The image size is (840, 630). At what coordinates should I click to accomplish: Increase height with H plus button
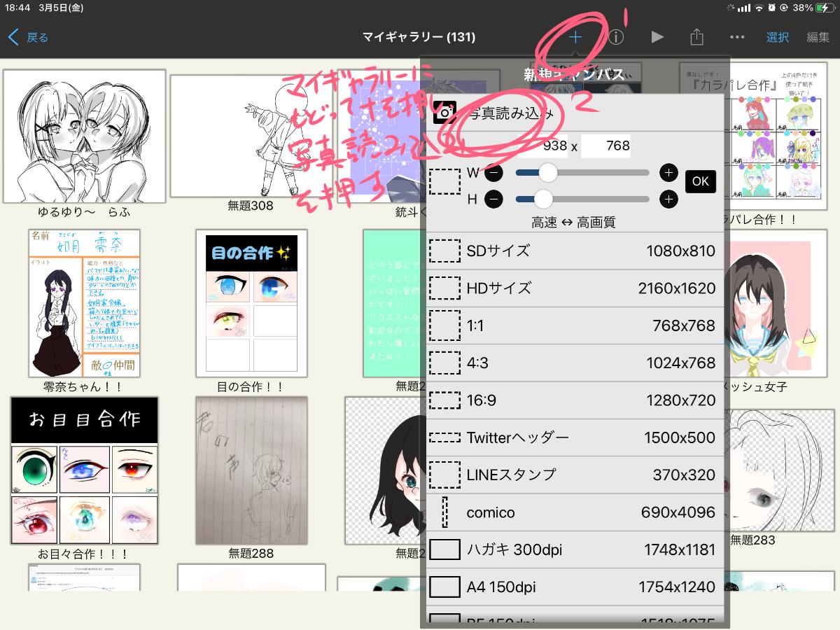point(668,199)
